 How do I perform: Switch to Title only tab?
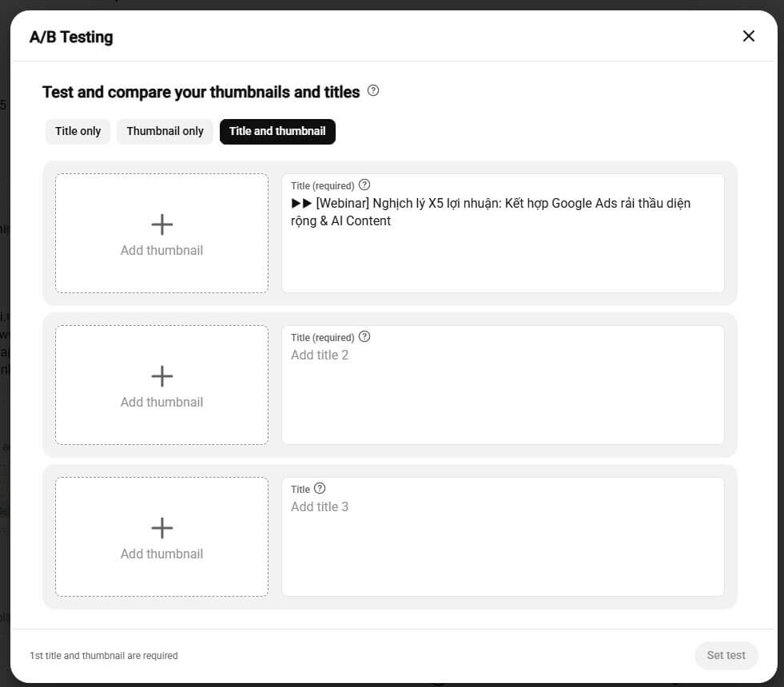78,131
